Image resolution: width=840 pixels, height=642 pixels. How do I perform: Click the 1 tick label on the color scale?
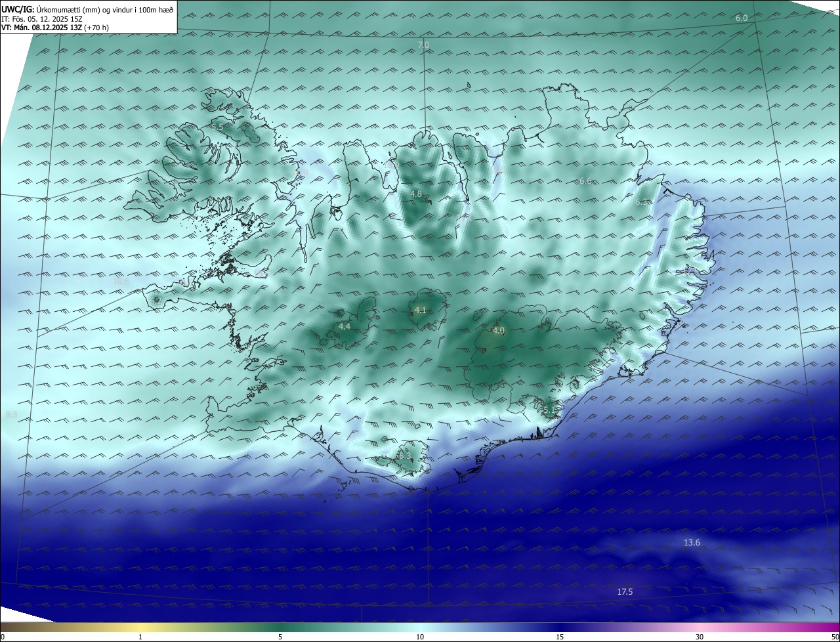coord(140,637)
